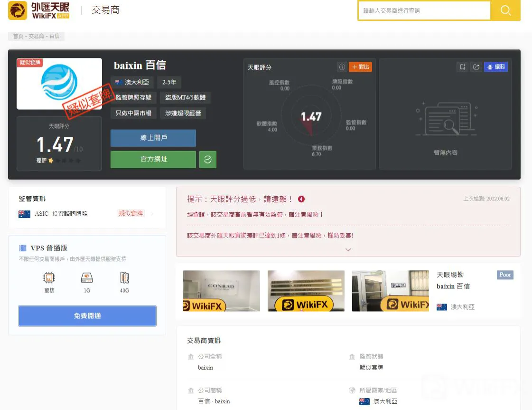
Task: Click the 公司全稱 building icon
Action: tap(191, 357)
